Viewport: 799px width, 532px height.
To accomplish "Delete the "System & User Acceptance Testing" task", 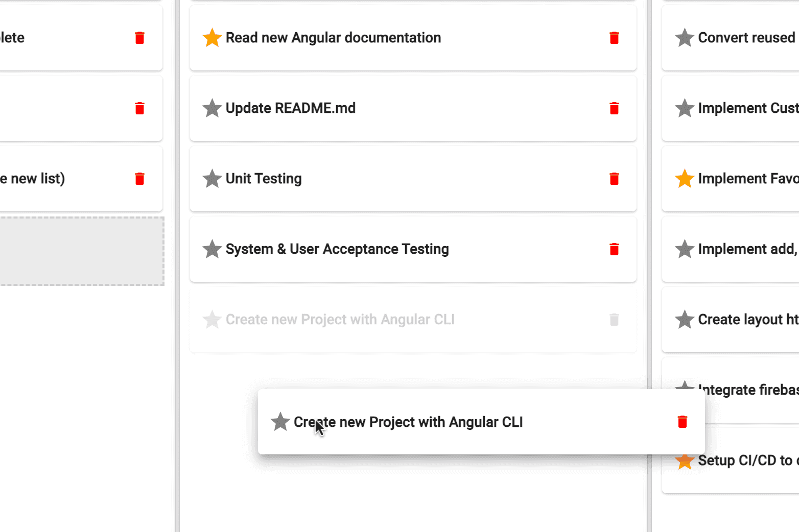I will pyautogui.click(x=614, y=249).
